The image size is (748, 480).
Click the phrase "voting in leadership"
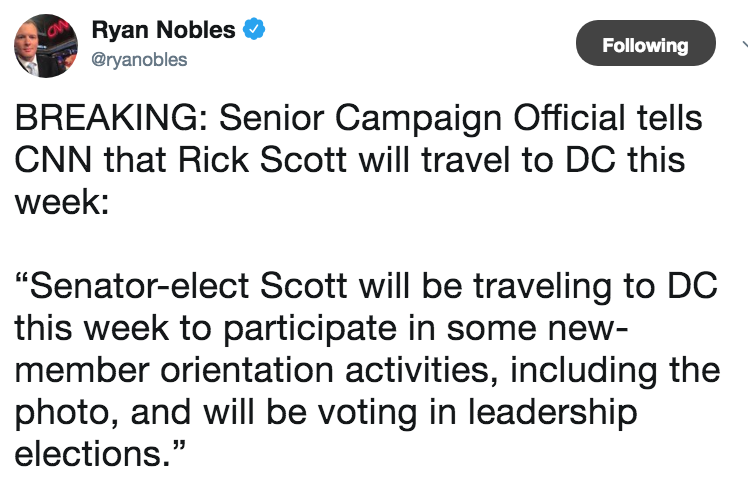[x=478, y=413]
